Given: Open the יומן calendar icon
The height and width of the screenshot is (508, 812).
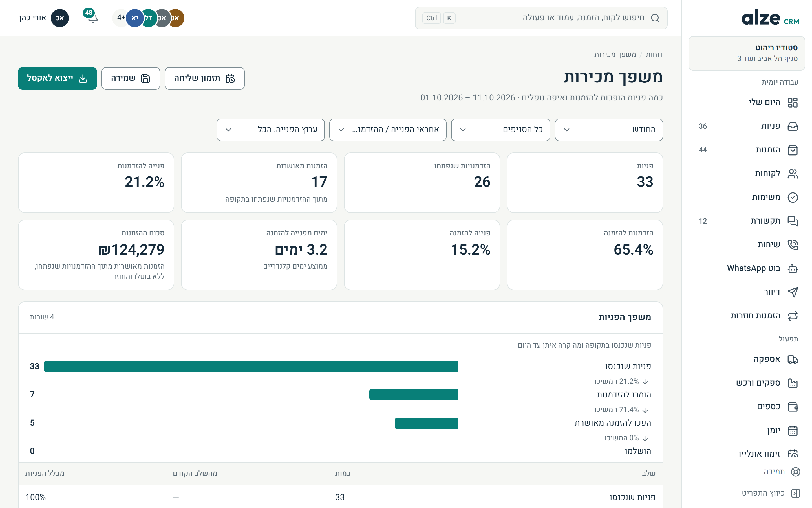Looking at the screenshot, I should [x=793, y=430].
